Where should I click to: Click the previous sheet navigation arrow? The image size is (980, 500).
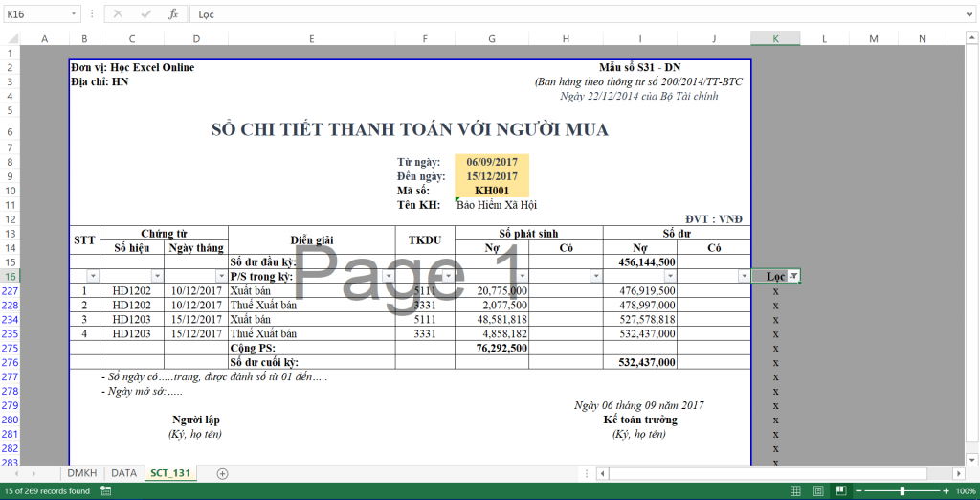click(15, 474)
